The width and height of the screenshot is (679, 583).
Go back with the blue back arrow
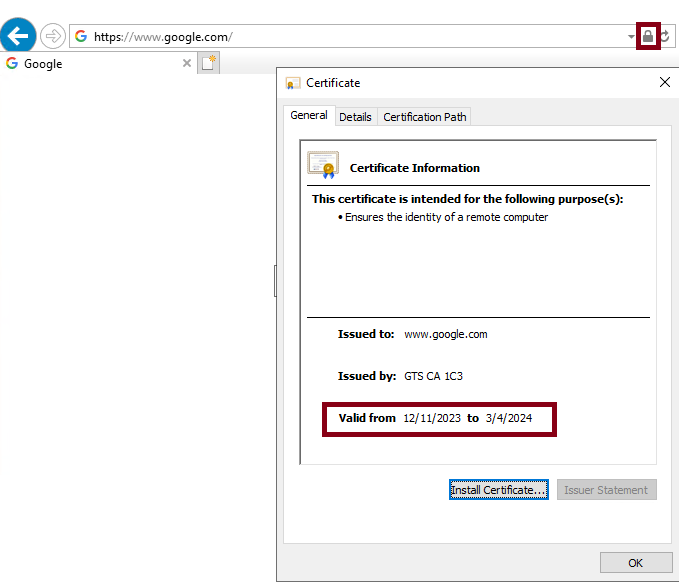click(x=18, y=35)
